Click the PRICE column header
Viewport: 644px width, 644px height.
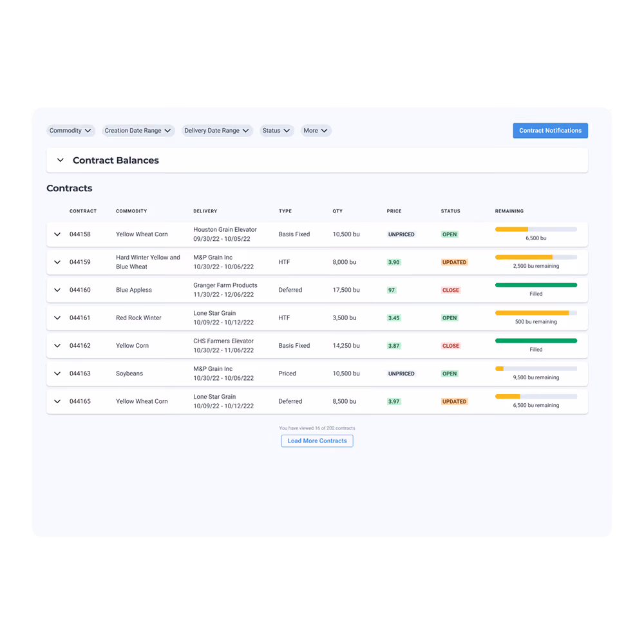click(394, 211)
